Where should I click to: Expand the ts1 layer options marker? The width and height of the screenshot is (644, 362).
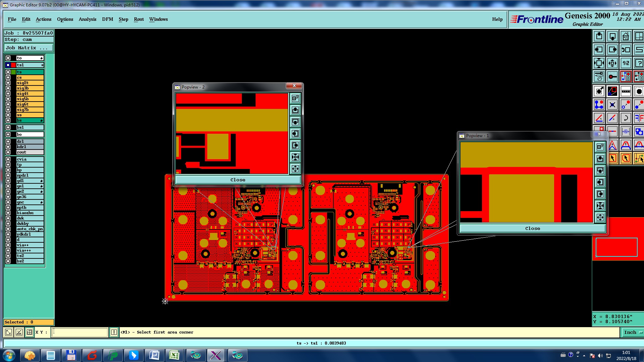[x=42, y=65]
